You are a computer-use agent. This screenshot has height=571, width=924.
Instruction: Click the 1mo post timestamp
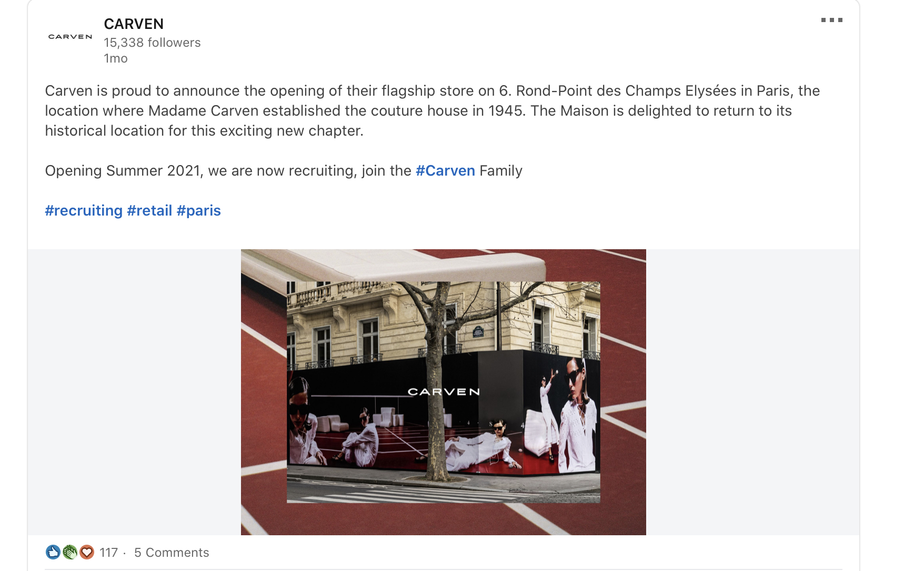tap(116, 58)
